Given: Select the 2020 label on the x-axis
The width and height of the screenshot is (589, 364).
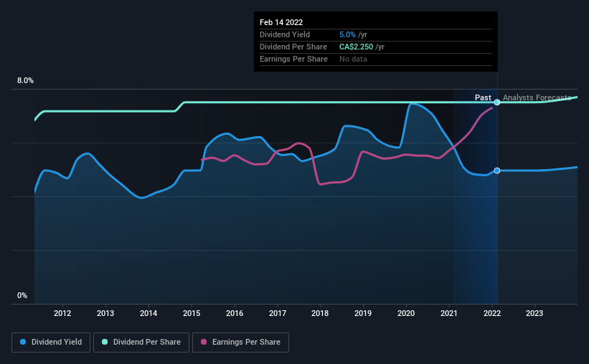Looking at the screenshot, I should (406, 313).
